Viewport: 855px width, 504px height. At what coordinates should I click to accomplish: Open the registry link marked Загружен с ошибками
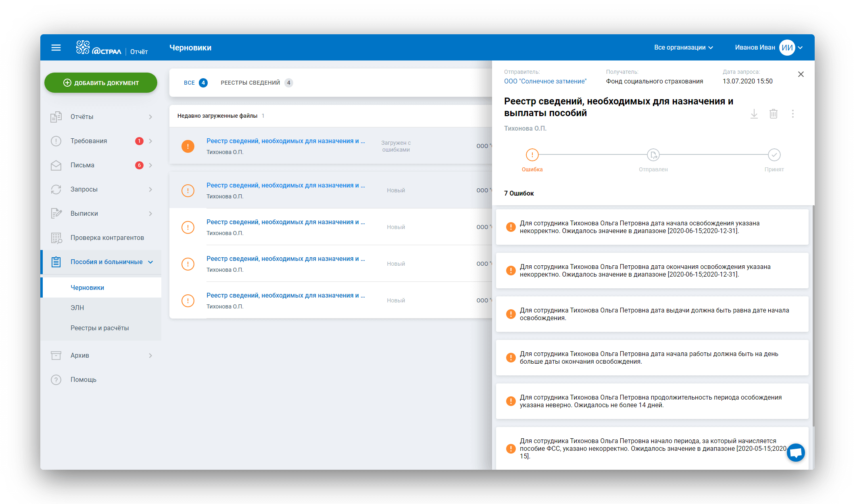(286, 141)
